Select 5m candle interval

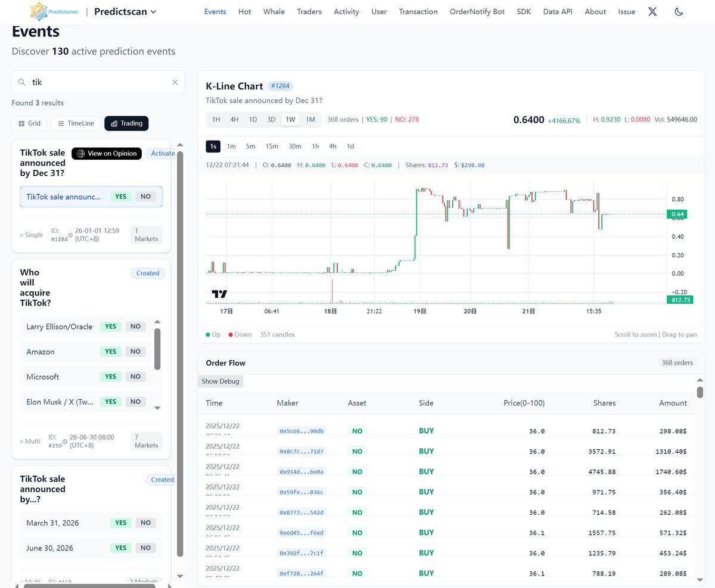tap(250, 146)
